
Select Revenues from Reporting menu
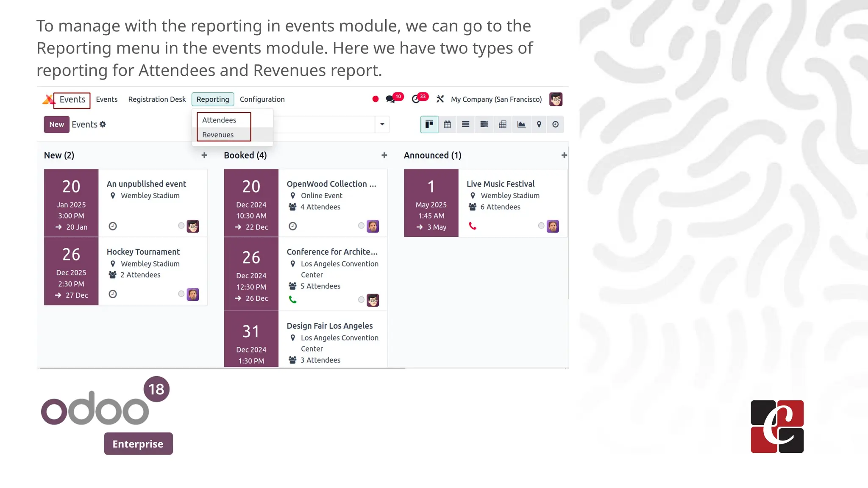click(x=218, y=135)
